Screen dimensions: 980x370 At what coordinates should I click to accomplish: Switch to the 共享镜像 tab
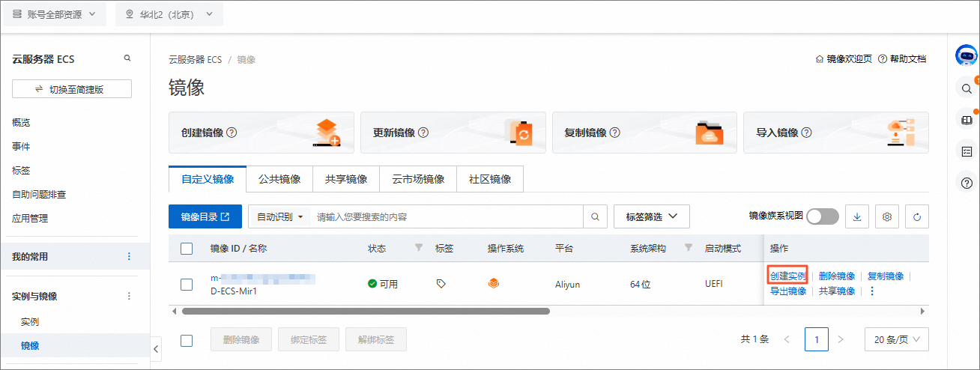pos(346,179)
